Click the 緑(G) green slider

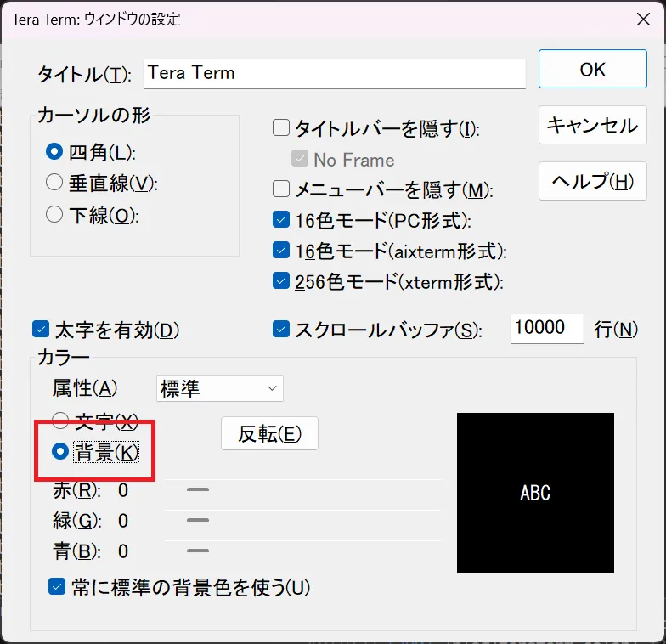302,520
